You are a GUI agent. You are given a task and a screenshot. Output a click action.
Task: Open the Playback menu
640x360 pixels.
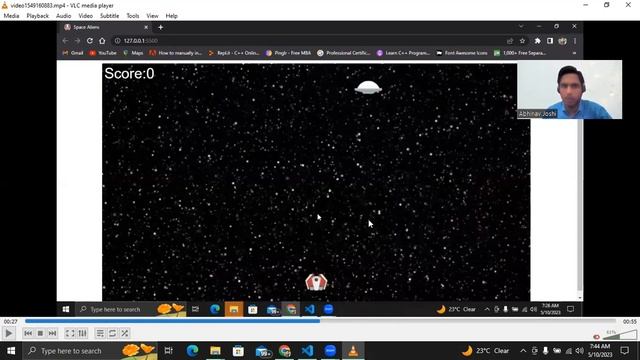pos(38,16)
